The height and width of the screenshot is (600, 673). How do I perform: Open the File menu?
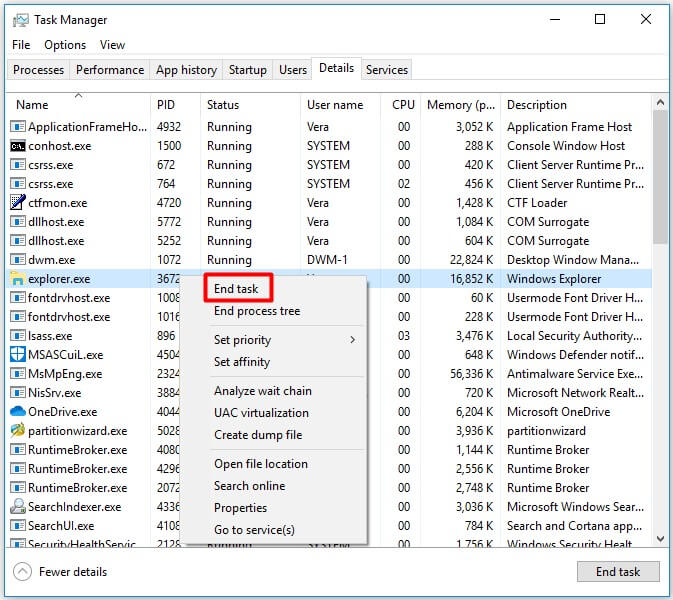pyautogui.click(x=21, y=45)
